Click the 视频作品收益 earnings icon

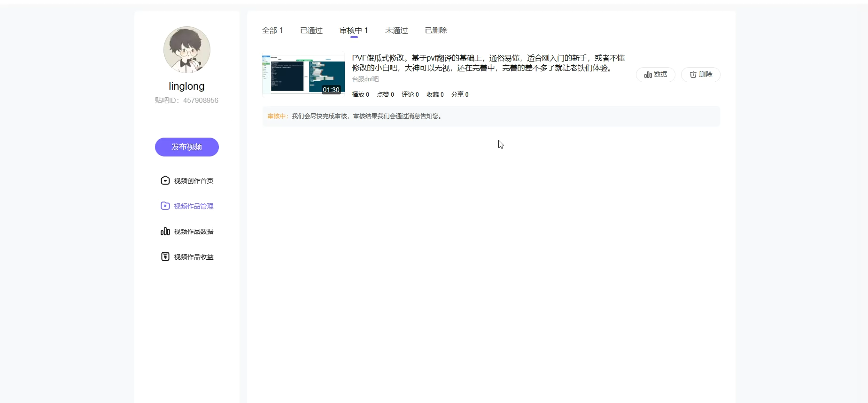point(165,256)
